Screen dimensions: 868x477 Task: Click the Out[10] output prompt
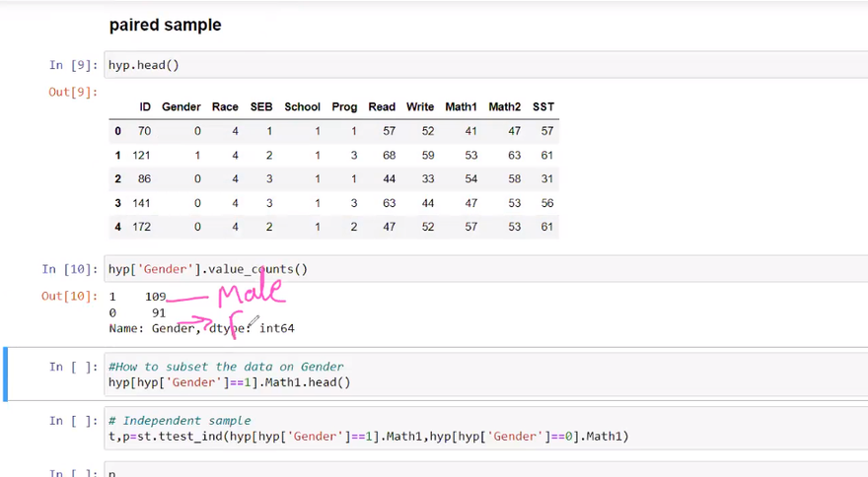(70, 296)
